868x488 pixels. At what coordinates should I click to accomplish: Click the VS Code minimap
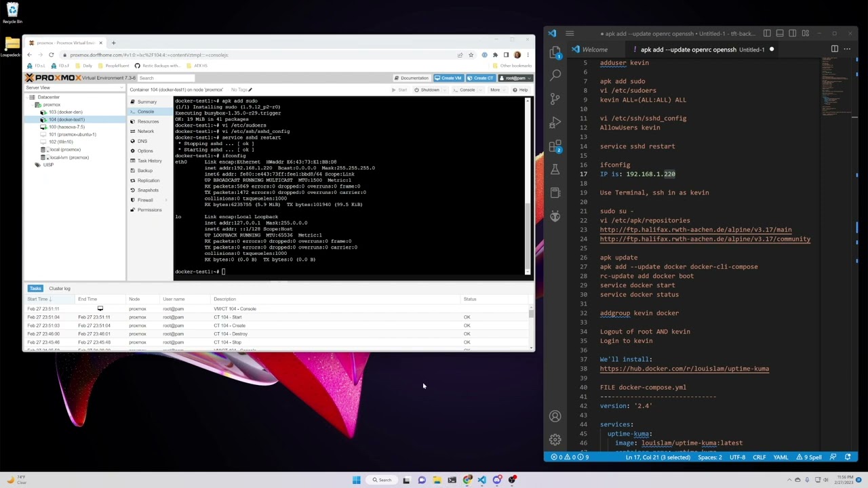pyautogui.click(x=835, y=88)
